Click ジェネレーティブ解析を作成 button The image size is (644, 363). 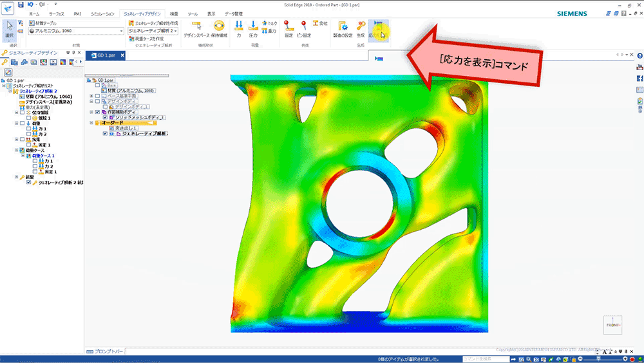(153, 23)
